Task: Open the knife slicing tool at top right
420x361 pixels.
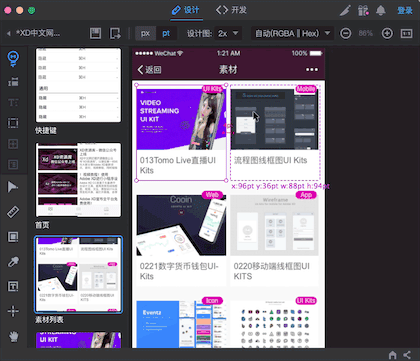Action: pos(345,10)
